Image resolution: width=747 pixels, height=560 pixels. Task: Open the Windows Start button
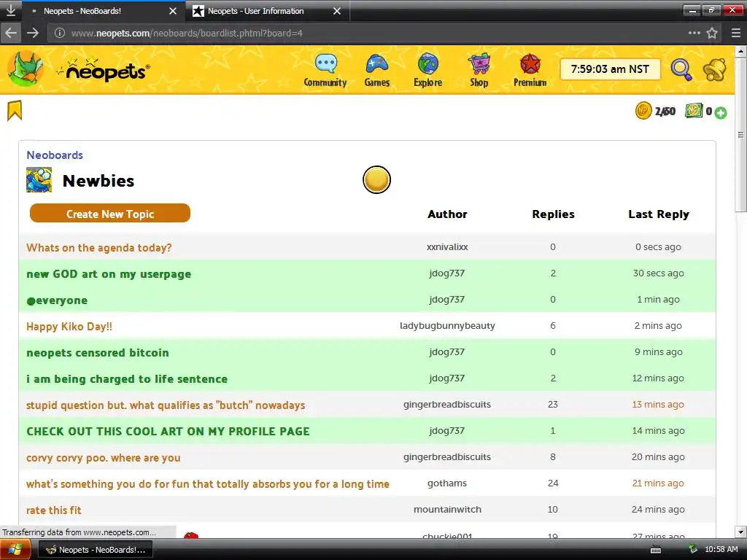click(x=15, y=550)
